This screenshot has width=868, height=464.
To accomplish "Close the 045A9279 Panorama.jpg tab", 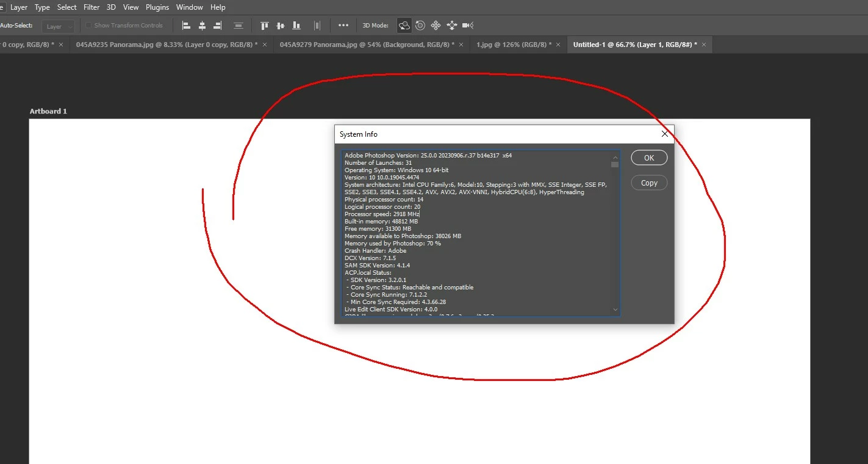I will tap(461, 45).
